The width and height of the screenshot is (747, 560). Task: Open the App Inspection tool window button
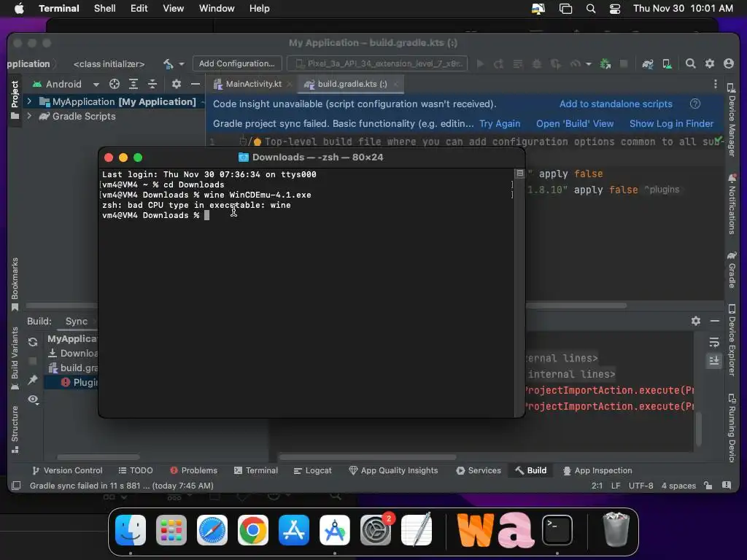[x=597, y=470]
